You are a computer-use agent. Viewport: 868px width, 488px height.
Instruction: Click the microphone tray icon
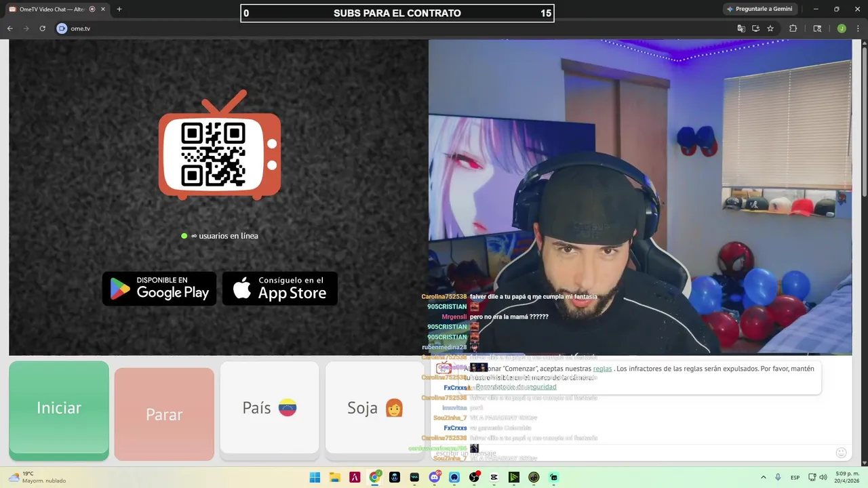pos(778,477)
